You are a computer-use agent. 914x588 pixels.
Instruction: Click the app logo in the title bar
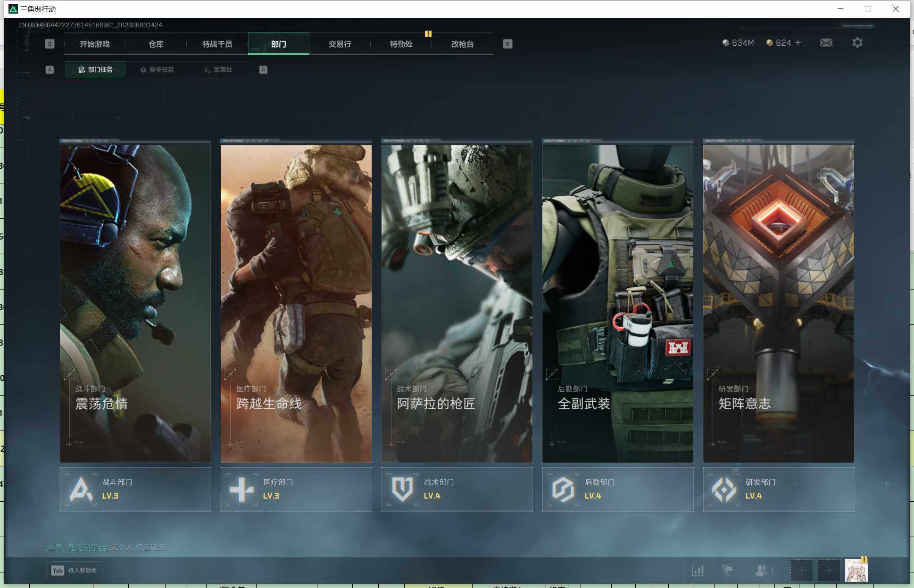[x=13, y=9]
